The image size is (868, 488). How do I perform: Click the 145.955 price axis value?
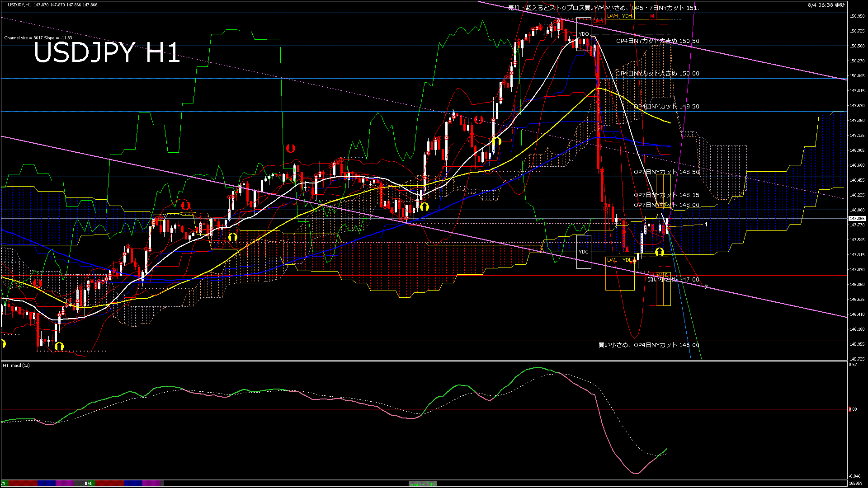tap(857, 344)
